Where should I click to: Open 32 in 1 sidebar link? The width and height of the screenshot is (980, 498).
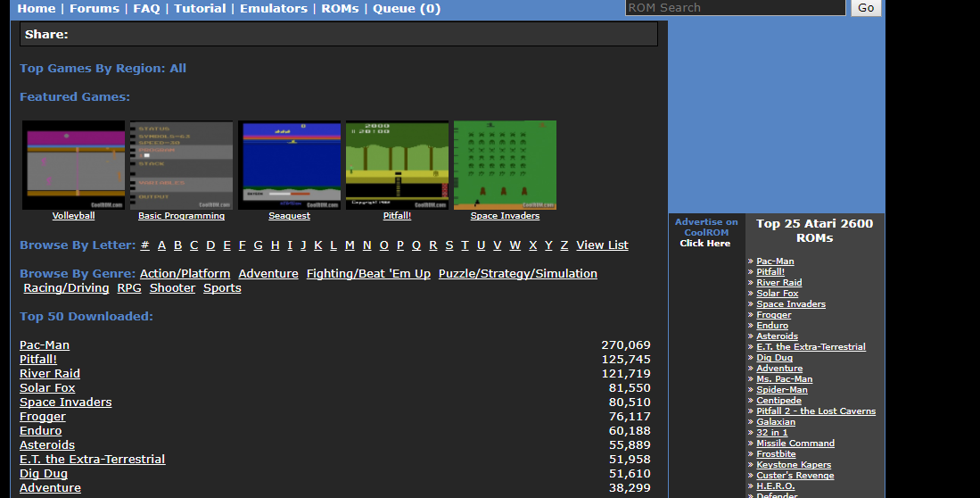point(772,432)
